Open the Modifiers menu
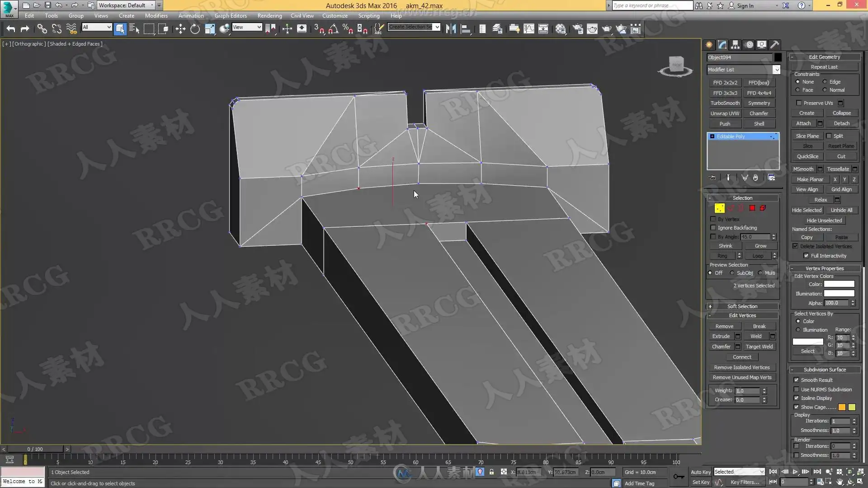Image resolution: width=868 pixels, height=488 pixels. click(156, 15)
